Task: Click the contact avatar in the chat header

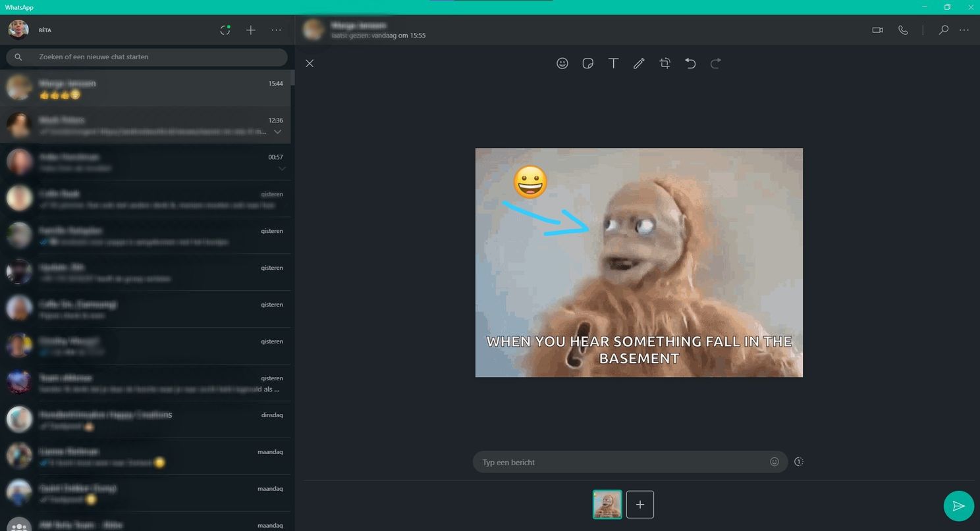Action: tap(313, 30)
